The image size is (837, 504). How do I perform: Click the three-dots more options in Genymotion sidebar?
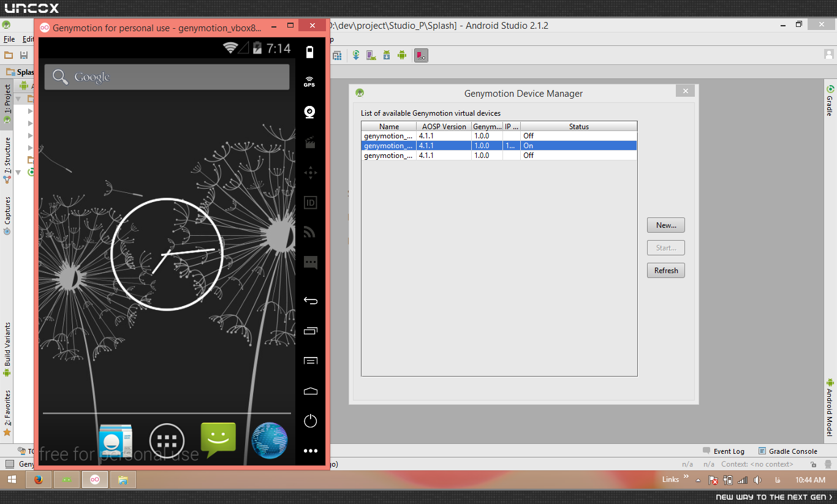pyautogui.click(x=311, y=451)
